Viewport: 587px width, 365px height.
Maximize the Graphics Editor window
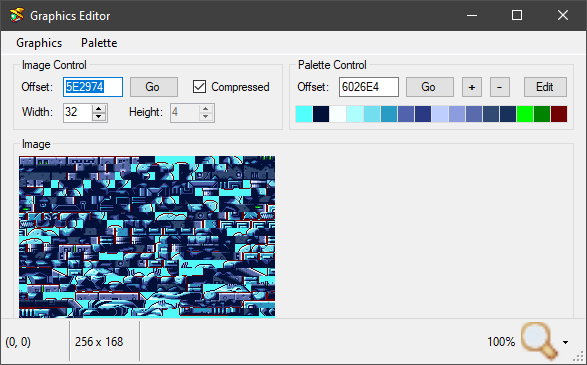(x=517, y=15)
